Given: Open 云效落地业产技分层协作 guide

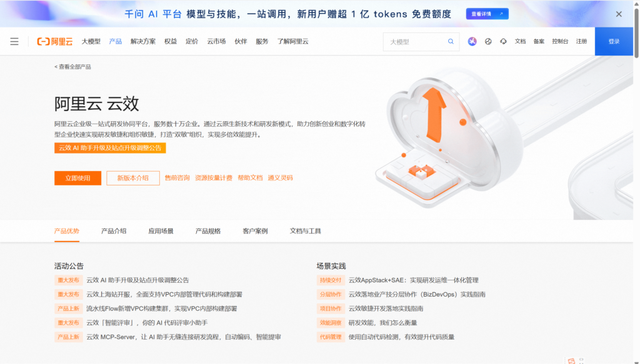Looking at the screenshot, I should [x=417, y=294].
